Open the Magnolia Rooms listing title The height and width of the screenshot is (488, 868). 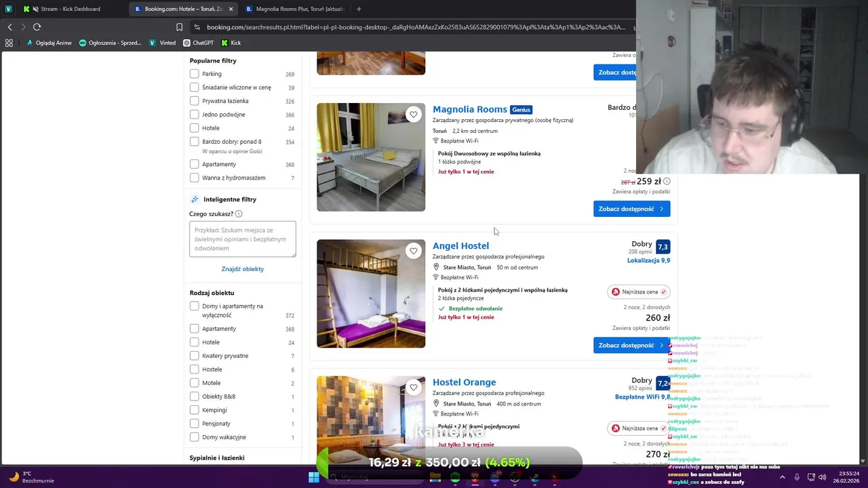pyautogui.click(x=470, y=109)
